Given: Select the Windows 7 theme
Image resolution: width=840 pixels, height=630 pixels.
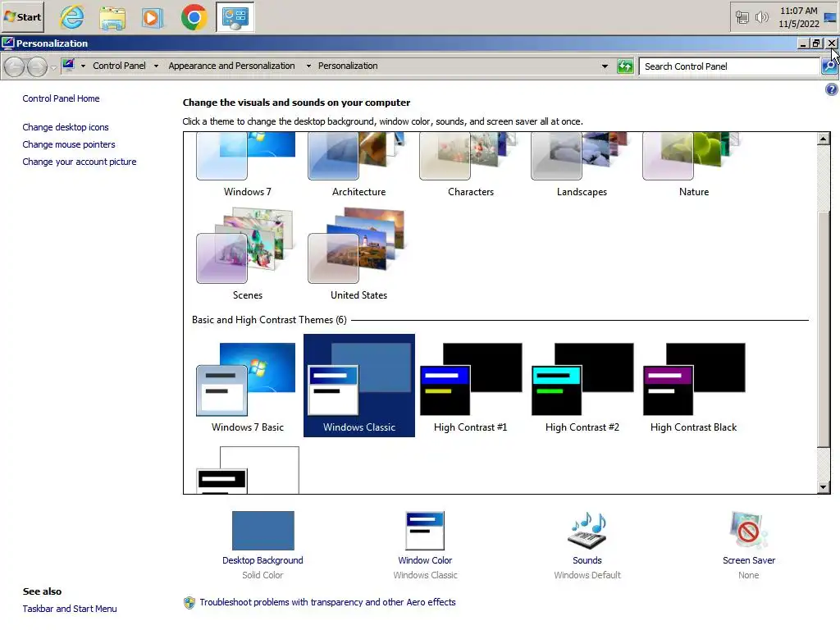Looking at the screenshot, I should 247,166.
